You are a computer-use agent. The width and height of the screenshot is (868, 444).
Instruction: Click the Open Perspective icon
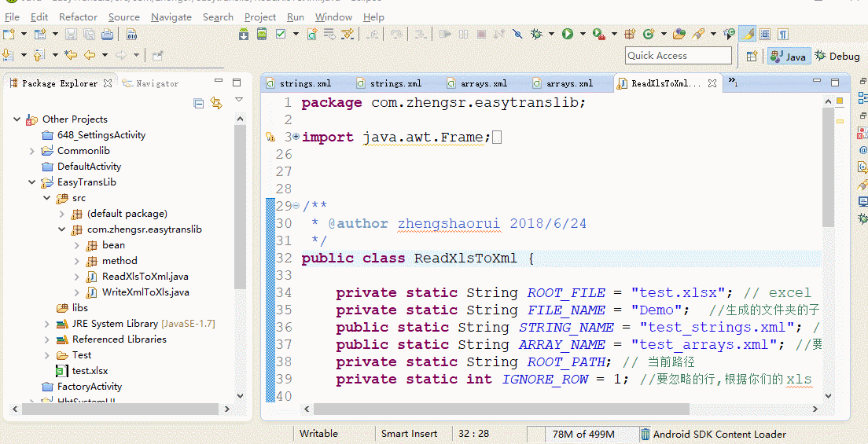751,56
